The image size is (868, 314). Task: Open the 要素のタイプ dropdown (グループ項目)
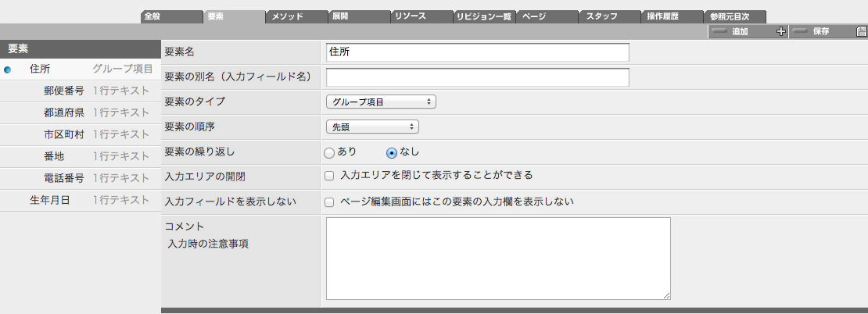(381, 102)
